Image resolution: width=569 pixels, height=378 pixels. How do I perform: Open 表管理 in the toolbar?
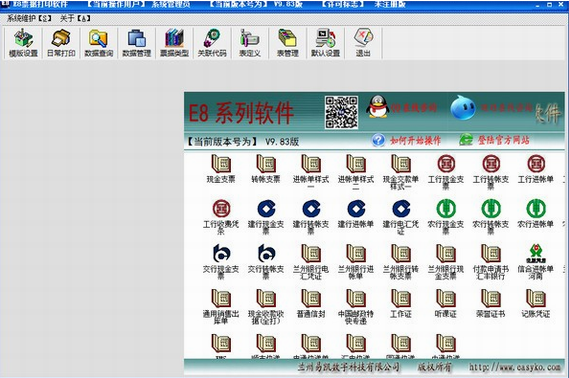pyautogui.click(x=288, y=43)
